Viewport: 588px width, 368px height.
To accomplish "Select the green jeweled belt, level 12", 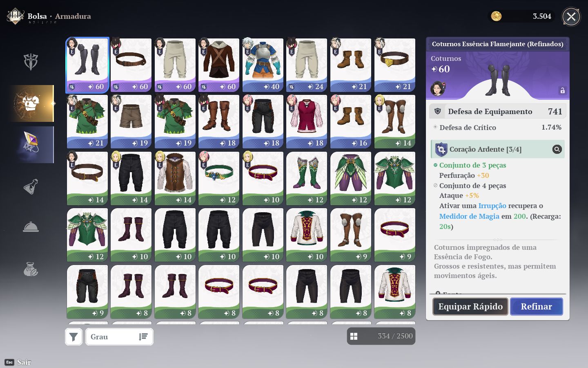I will [x=219, y=179].
